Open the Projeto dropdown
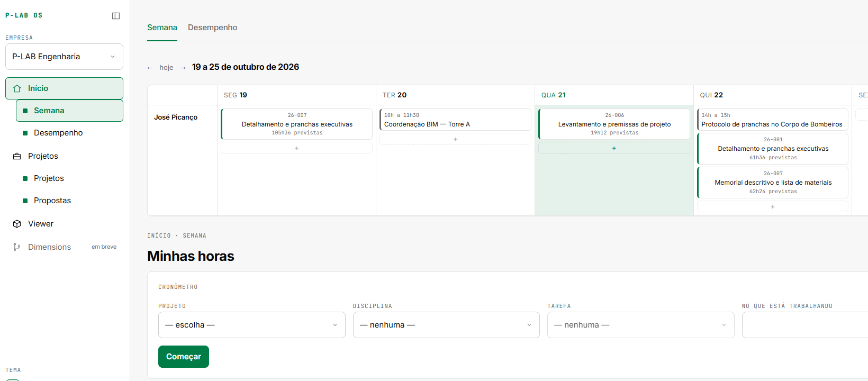 click(x=252, y=325)
